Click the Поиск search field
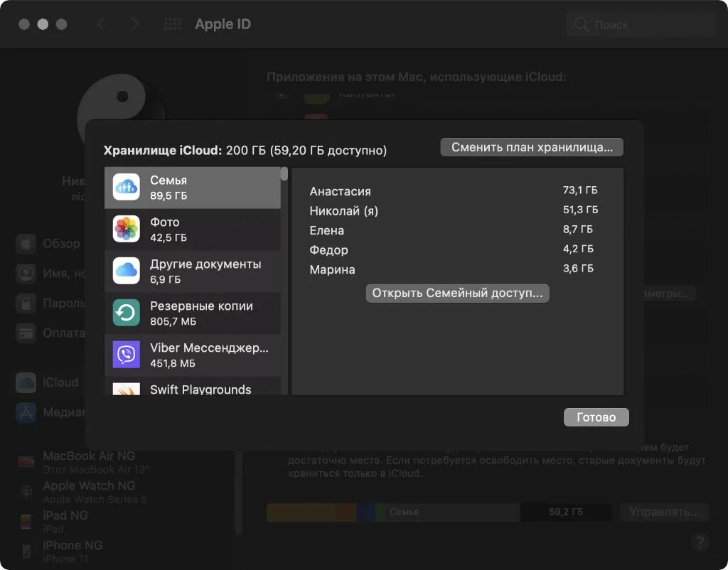This screenshot has height=570, width=728. 641,24
